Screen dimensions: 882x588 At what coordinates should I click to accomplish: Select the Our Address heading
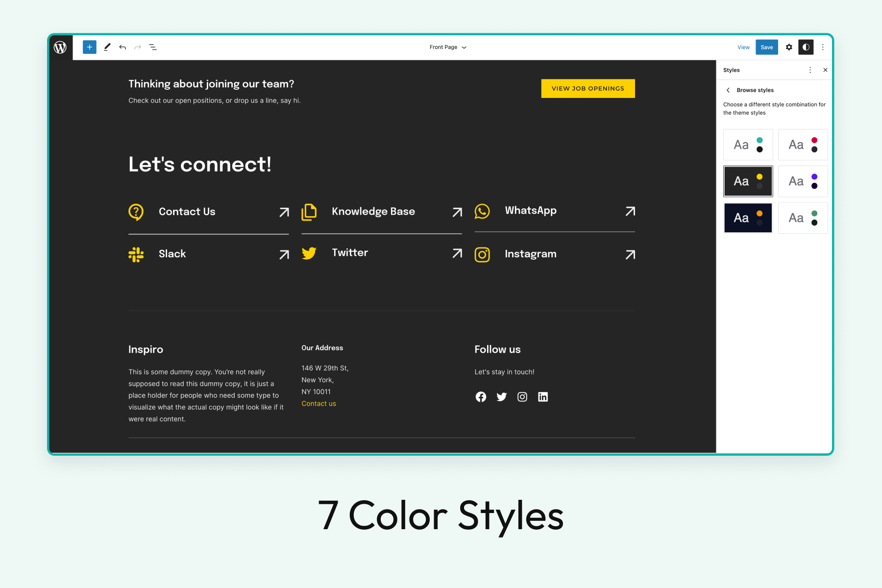tap(322, 348)
